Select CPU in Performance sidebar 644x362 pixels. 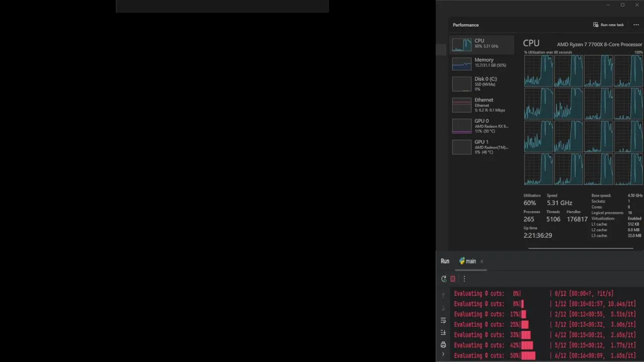[482, 44]
